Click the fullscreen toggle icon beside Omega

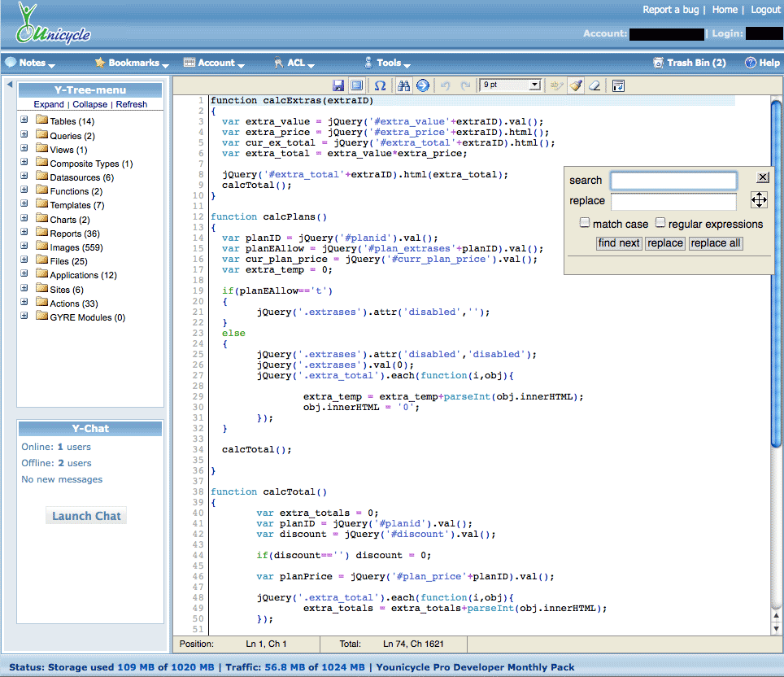[x=356, y=85]
